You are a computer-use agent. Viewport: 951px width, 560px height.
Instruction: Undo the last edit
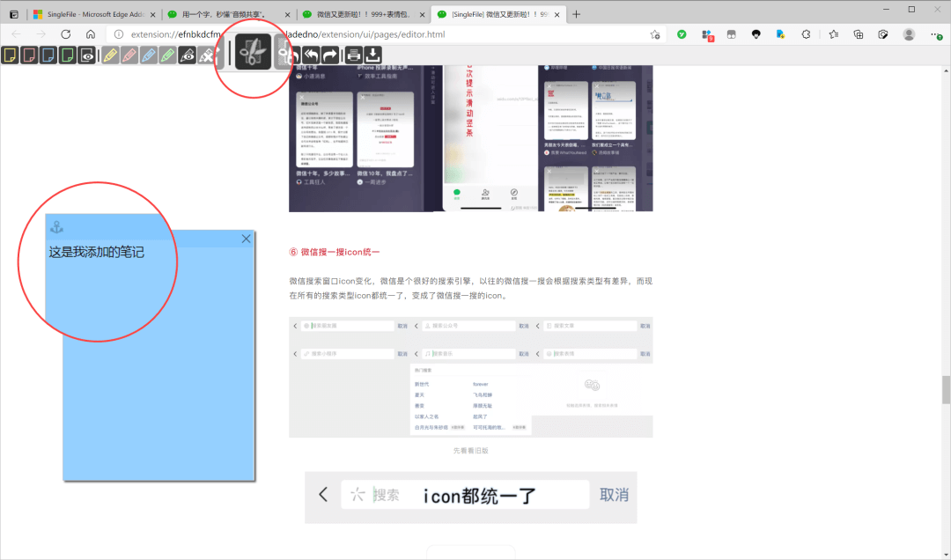(x=311, y=55)
